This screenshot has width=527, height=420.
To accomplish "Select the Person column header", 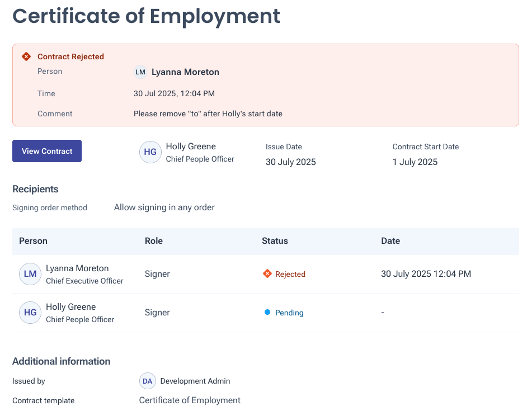I will (33, 241).
